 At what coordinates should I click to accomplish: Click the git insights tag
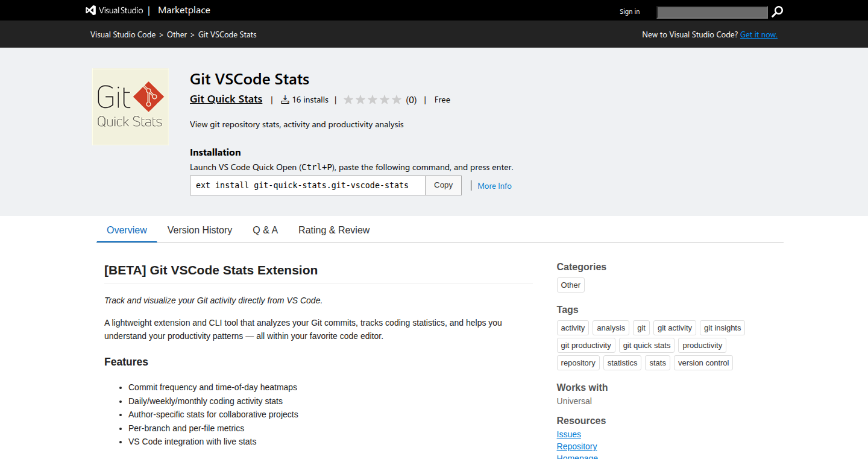[722, 328]
